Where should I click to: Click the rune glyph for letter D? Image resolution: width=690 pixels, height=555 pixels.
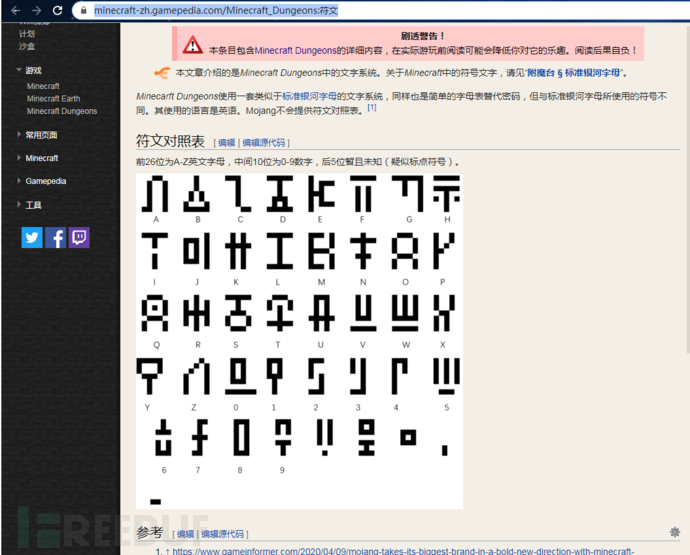pos(280,194)
